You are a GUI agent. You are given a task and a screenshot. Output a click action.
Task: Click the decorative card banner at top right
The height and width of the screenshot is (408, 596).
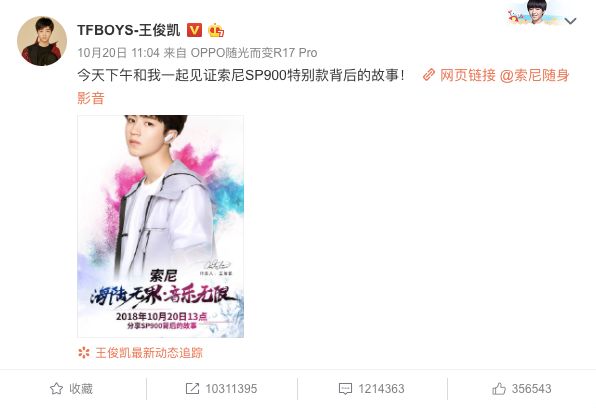pos(535,13)
